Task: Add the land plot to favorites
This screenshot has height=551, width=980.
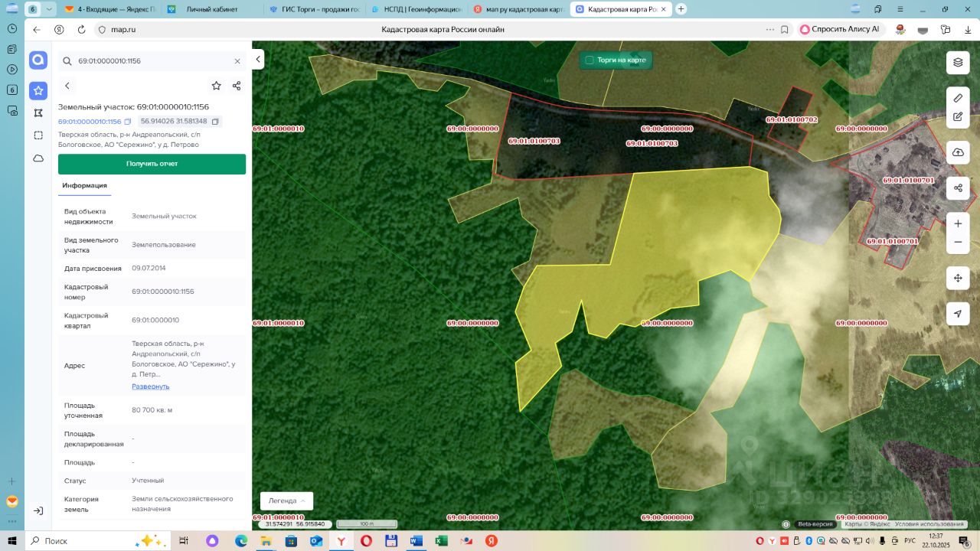Action: pyautogui.click(x=217, y=86)
